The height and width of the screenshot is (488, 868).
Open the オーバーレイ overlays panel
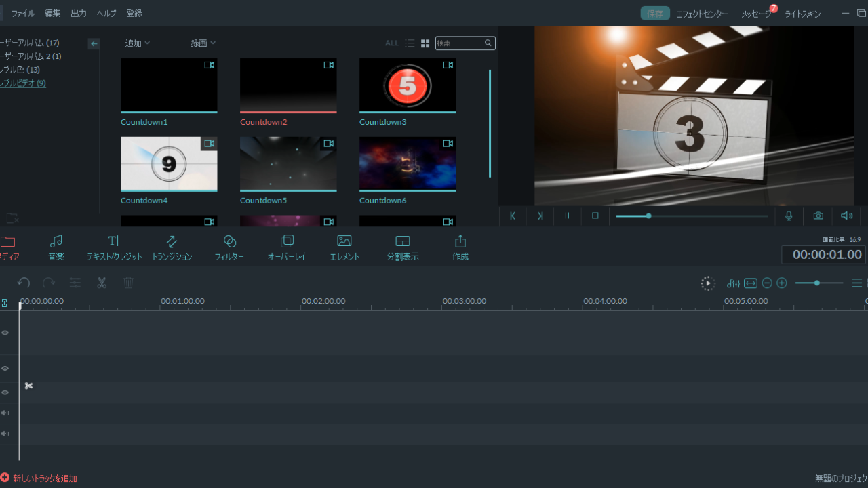288,248
